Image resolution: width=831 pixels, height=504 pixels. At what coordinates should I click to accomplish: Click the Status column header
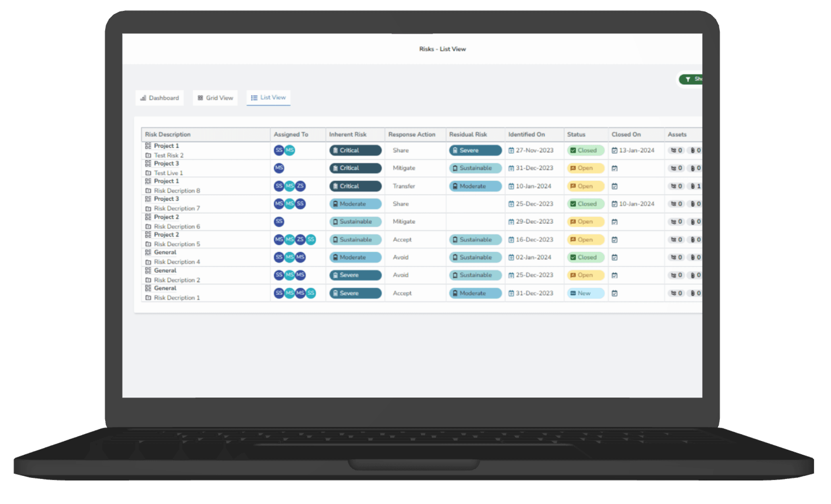click(x=576, y=134)
